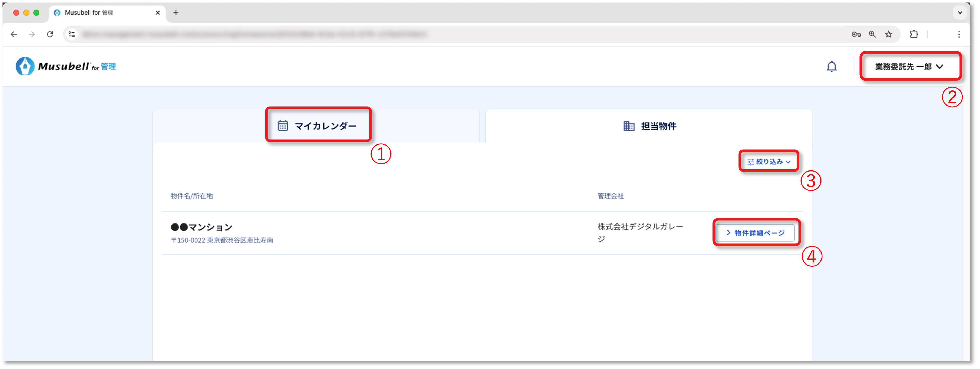This screenshot has width=980, height=369.
Task: Click the ●●マンション property row
Action: [342, 233]
